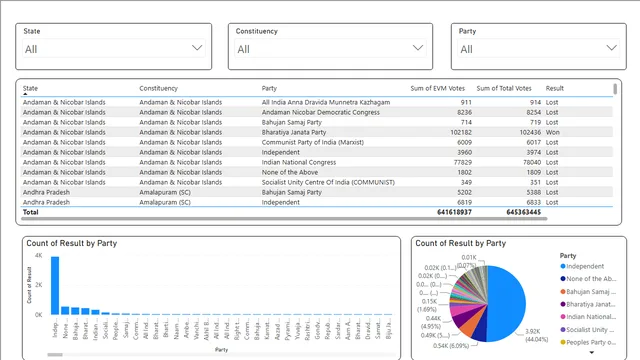Click Independent legend color marker
The height and width of the screenshot is (360, 640).
pyautogui.click(x=563, y=266)
